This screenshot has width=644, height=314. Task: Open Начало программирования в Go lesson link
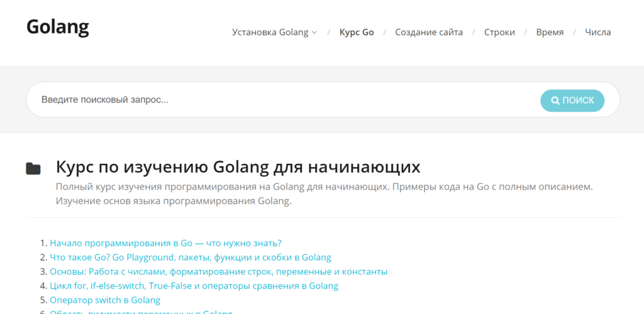click(165, 243)
